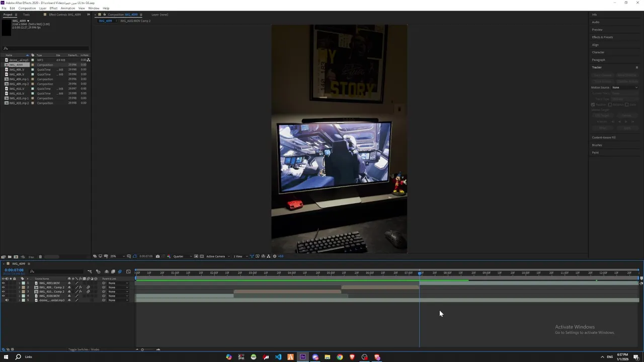Expand the Effects & Presets panel
This screenshot has height=362, width=644.
coord(602,37)
